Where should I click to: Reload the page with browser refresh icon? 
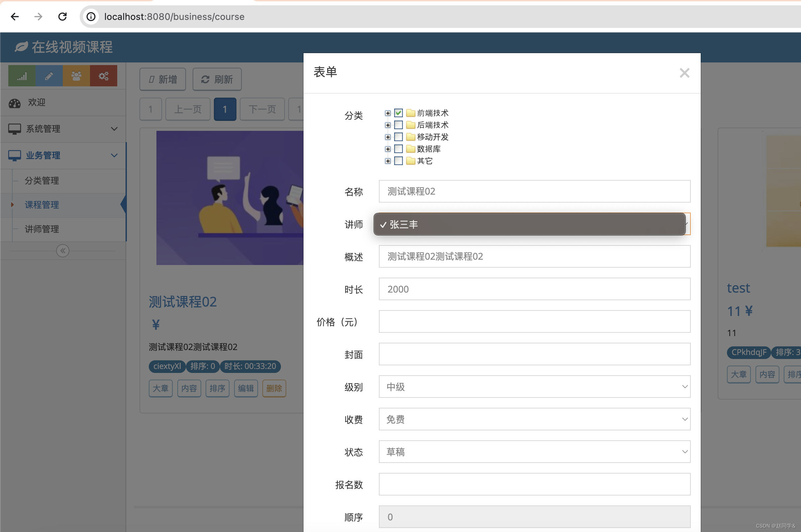[62, 16]
